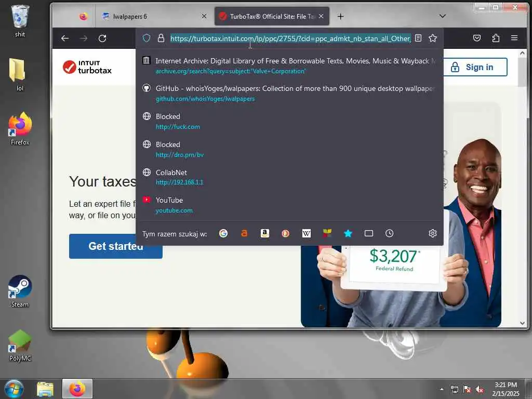Screen dimensions: 532x399
Task: Show hidden tray icons arrow
Action: (x=442, y=389)
